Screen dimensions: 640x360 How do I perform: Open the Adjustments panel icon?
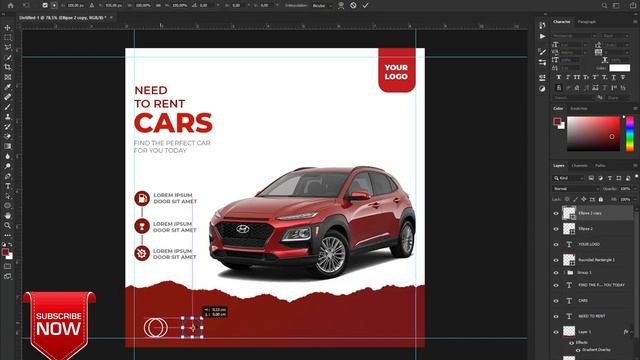click(x=542, y=88)
